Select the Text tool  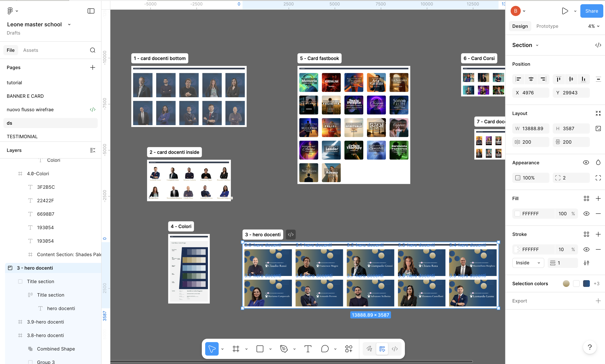(308, 349)
